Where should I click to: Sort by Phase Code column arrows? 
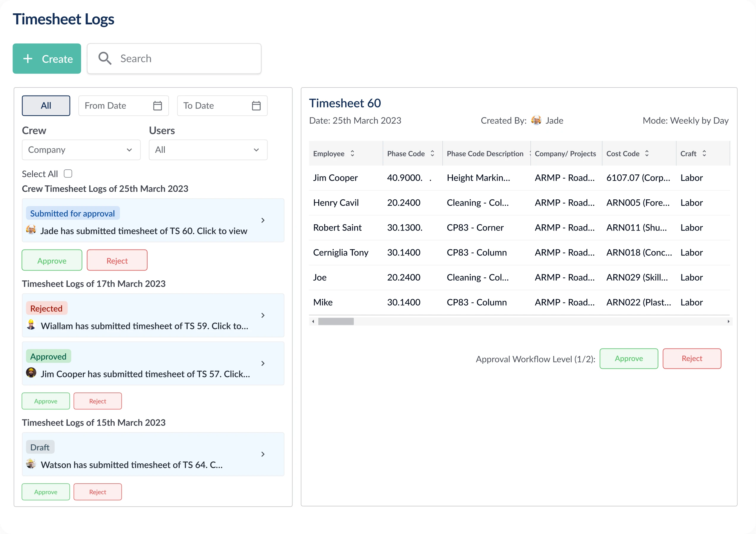click(x=432, y=153)
